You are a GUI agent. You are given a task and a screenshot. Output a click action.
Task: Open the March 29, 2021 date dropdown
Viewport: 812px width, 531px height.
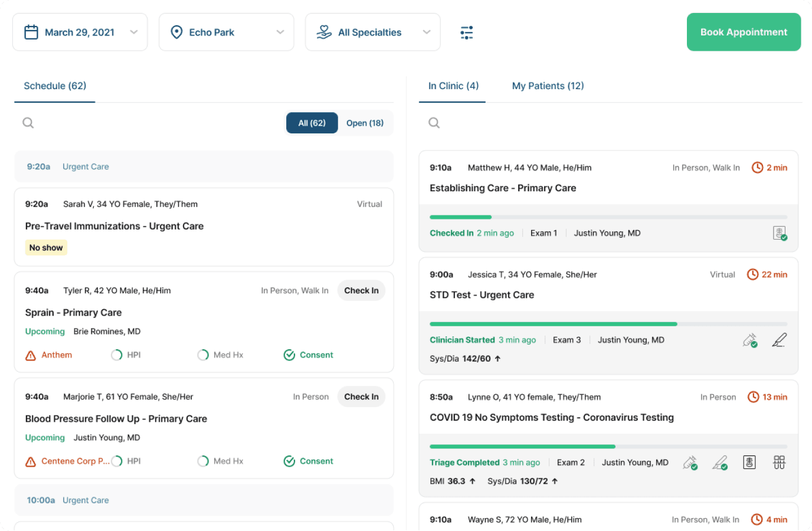(x=80, y=32)
